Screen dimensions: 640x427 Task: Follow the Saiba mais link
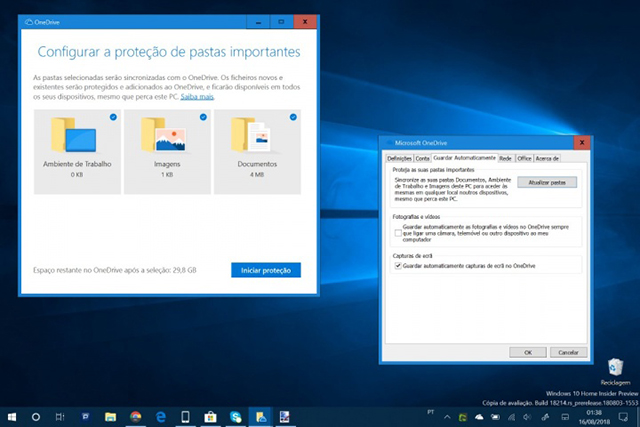click(x=197, y=97)
